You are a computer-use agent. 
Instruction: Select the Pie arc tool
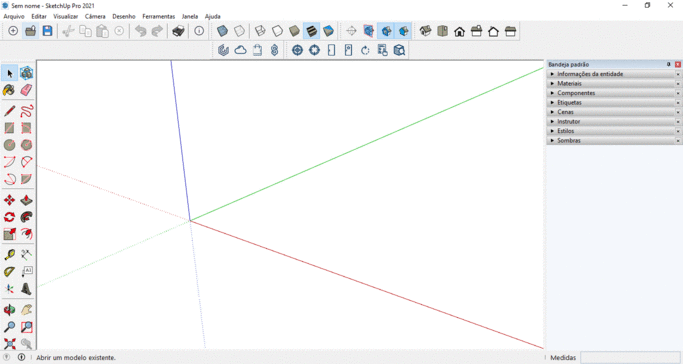pyautogui.click(x=27, y=179)
